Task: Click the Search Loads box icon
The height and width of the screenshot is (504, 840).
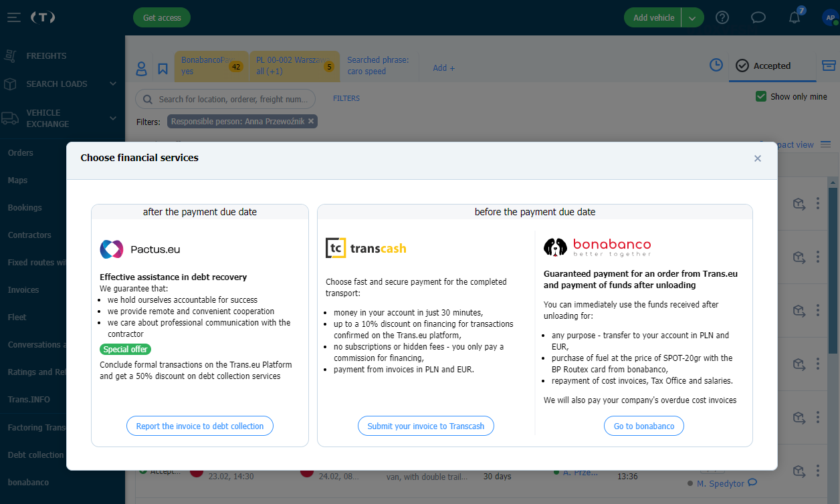Action: (9, 84)
